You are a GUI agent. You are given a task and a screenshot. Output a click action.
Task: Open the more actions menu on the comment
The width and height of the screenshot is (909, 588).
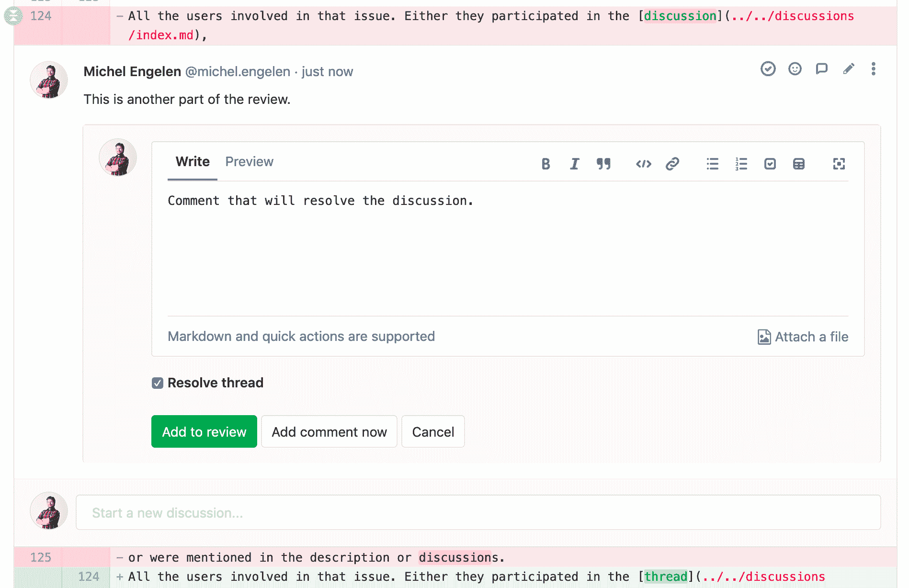click(x=874, y=69)
